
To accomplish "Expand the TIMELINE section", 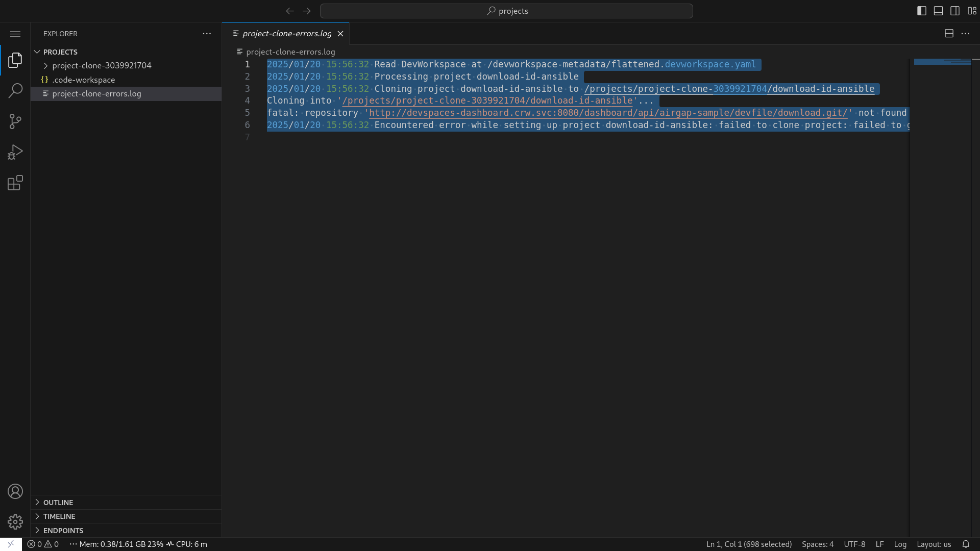I will [x=59, y=516].
